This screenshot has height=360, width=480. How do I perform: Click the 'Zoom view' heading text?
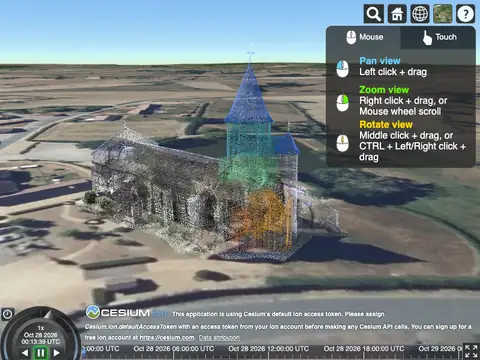(x=384, y=90)
